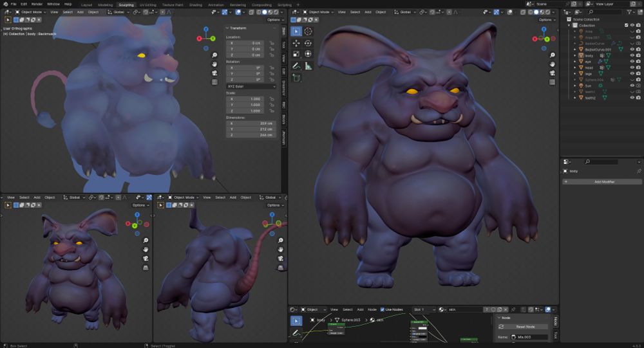Lock the Location X value
Viewport: 644px width, 348px height.
coord(272,43)
